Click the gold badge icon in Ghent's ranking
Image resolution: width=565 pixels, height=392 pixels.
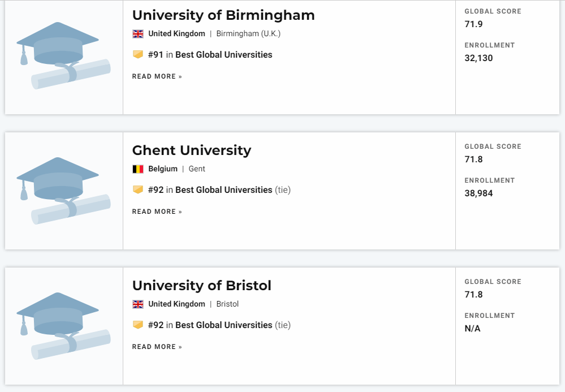coord(138,189)
